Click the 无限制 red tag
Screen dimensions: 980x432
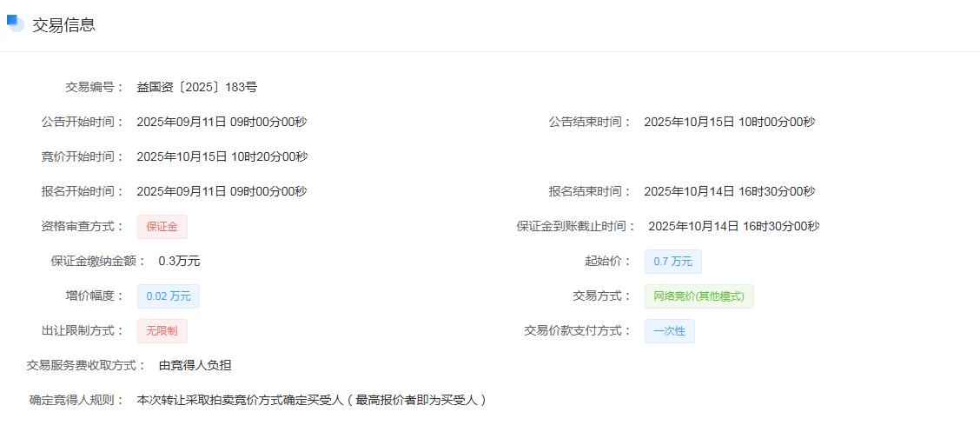pos(162,331)
